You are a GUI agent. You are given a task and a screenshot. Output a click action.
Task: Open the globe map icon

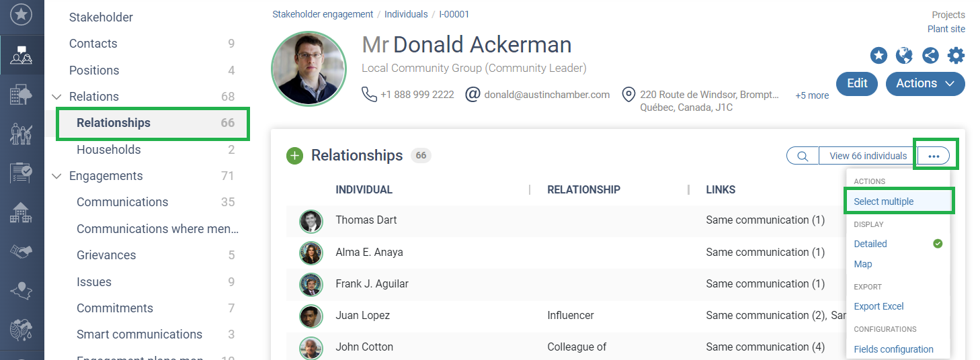click(904, 55)
